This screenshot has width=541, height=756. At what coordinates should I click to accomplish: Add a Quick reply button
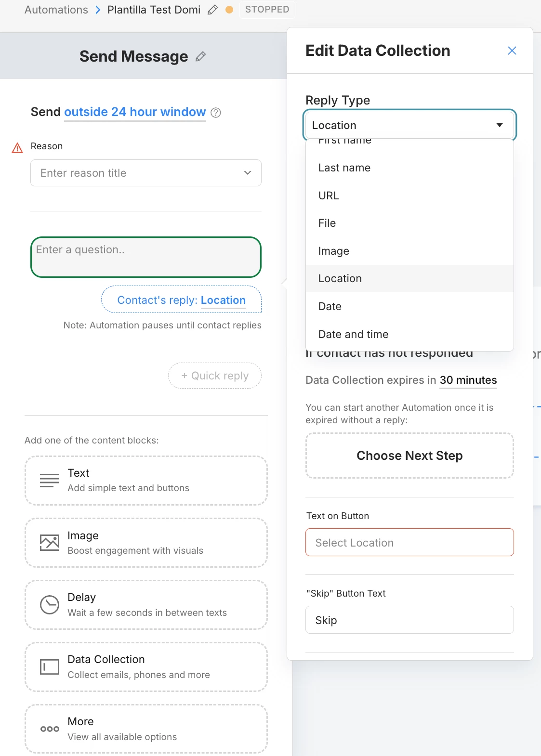point(215,376)
